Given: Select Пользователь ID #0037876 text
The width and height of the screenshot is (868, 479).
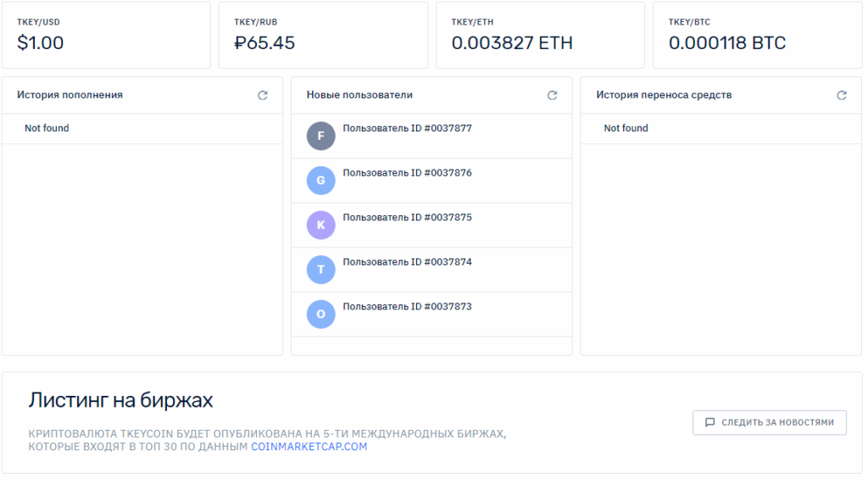Looking at the screenshot, I should (x=408, y=173).
